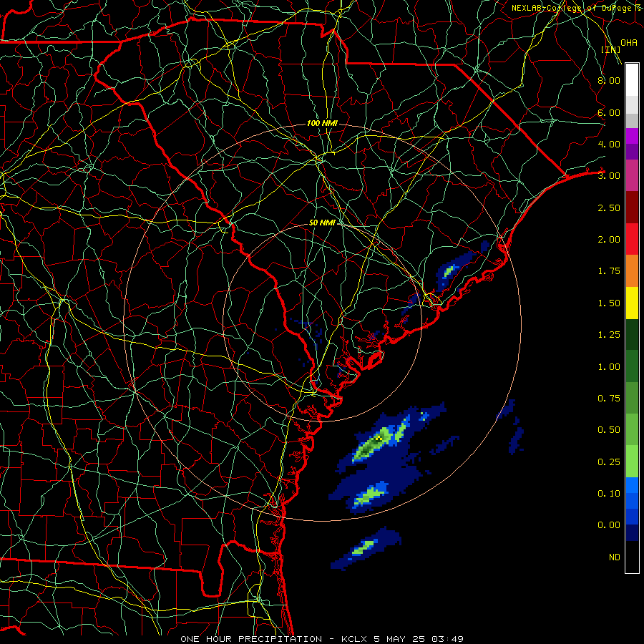Click the '8.00' legend value

[x=609, y=80]
